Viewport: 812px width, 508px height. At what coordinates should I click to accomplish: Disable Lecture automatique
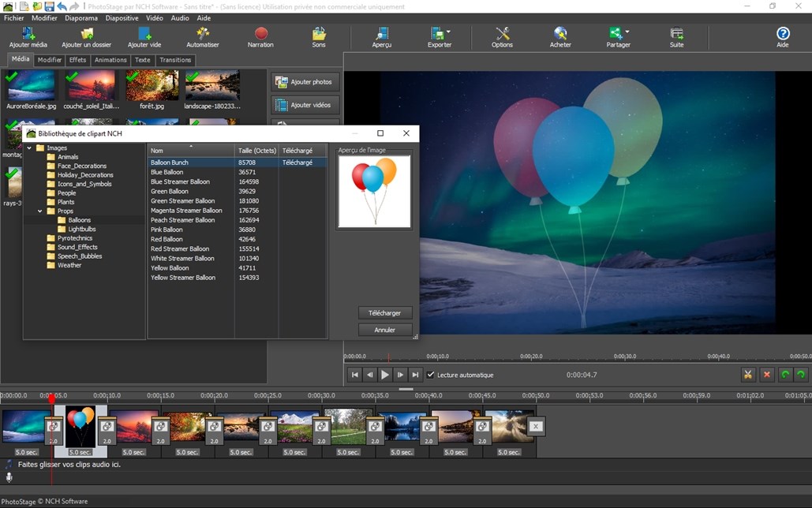click(432, 375)
